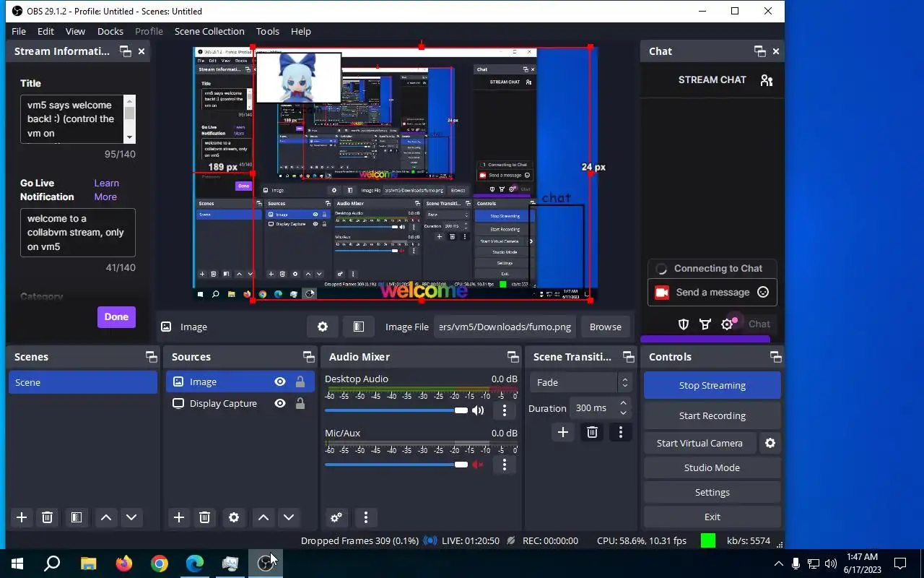
Task: Start Recording button
Action: (712, 415)
